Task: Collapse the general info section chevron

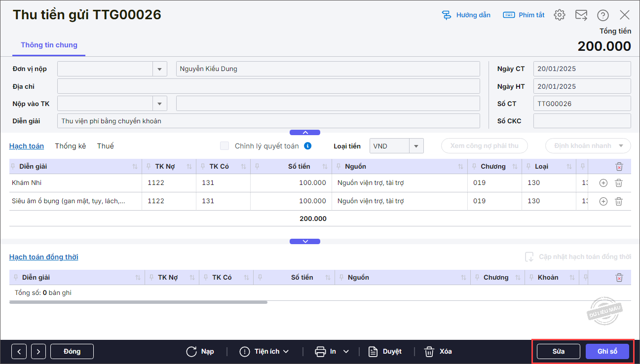Action: pyautogui.click(x=305, y=132)
